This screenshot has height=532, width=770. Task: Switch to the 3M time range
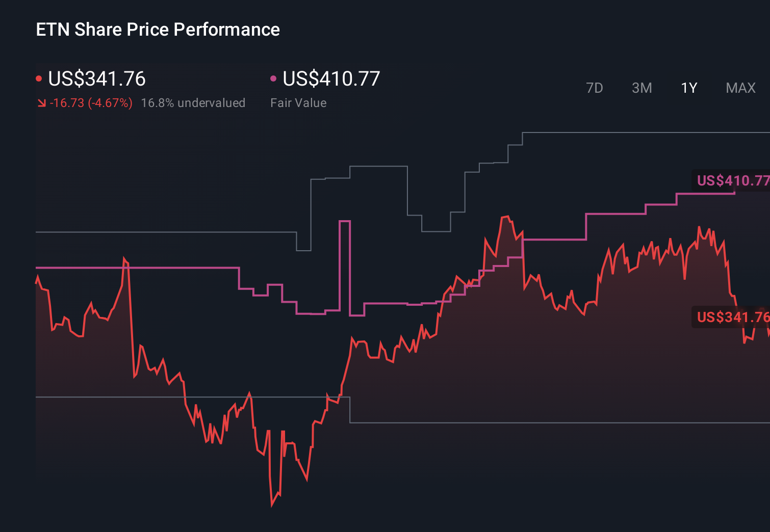click(x=641, y=88)
